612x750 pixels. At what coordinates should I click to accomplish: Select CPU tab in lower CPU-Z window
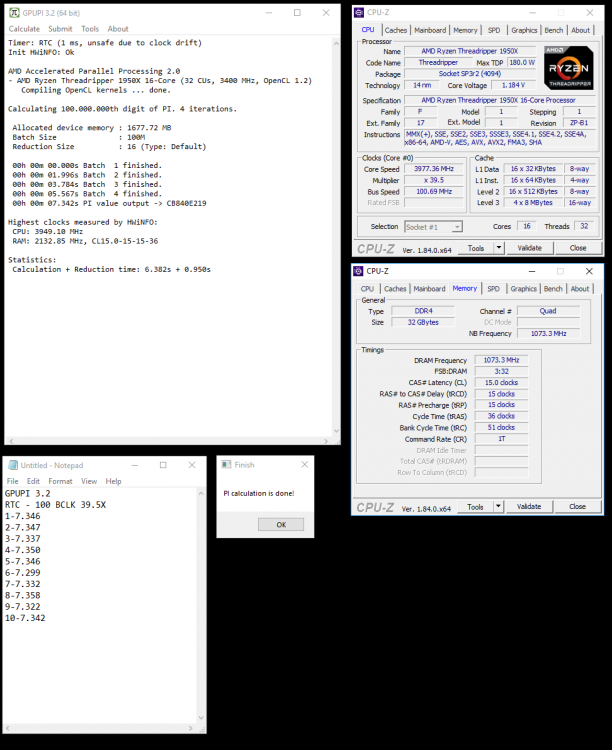[367, 289]
